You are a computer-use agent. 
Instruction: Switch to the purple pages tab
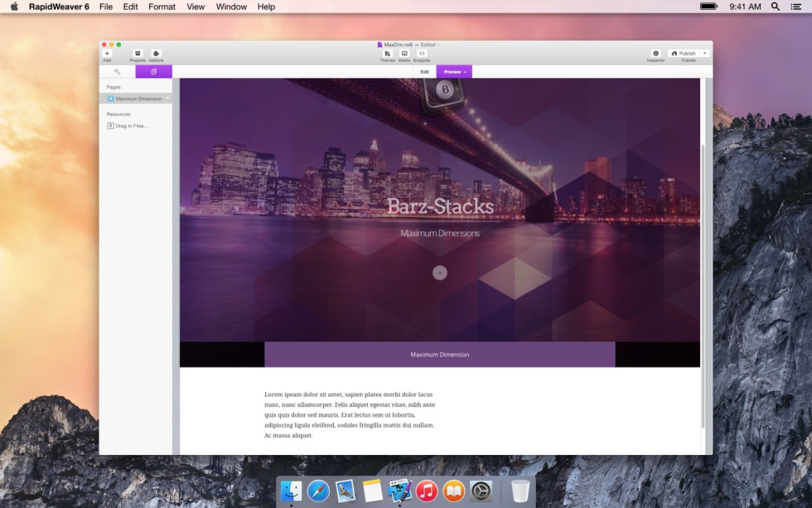[154, 71]
